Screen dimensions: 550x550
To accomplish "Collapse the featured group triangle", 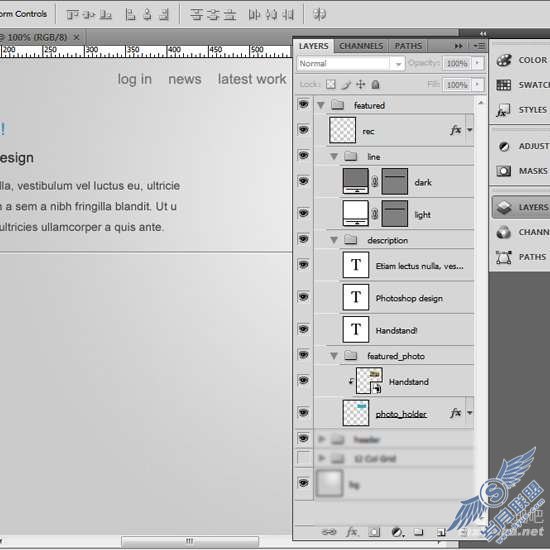I will (321, 105).
